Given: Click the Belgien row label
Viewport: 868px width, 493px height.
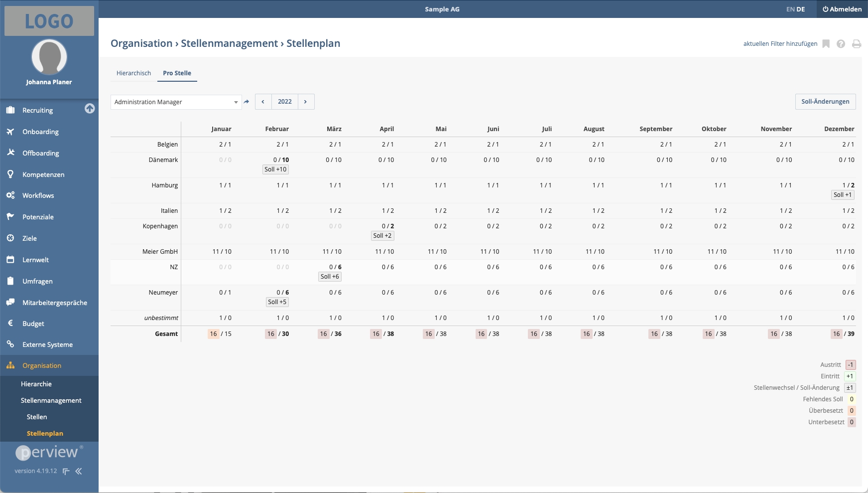Looking at the screenshot, I should tap(167, 145).
